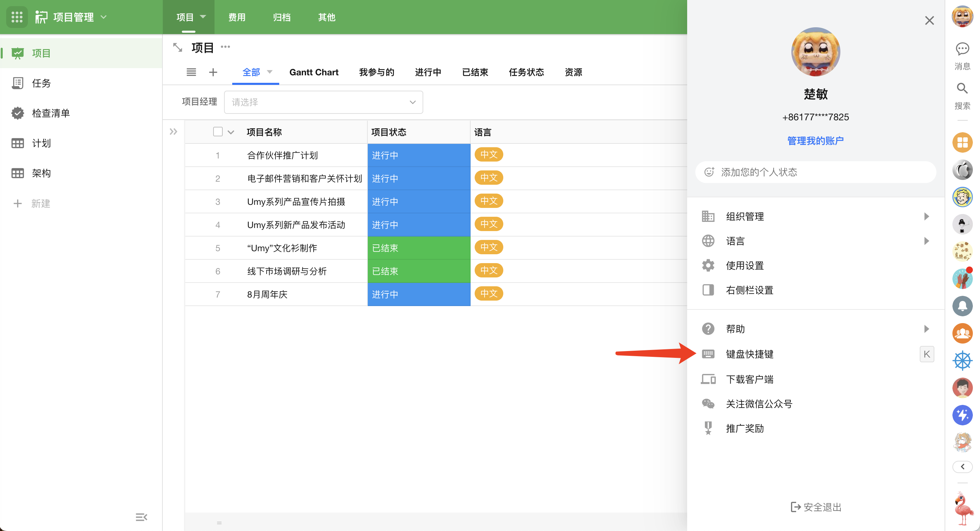Open the 项目经理 请选择 dropdown
This screenshot has height=531, width=980.
tap(323, 102)
